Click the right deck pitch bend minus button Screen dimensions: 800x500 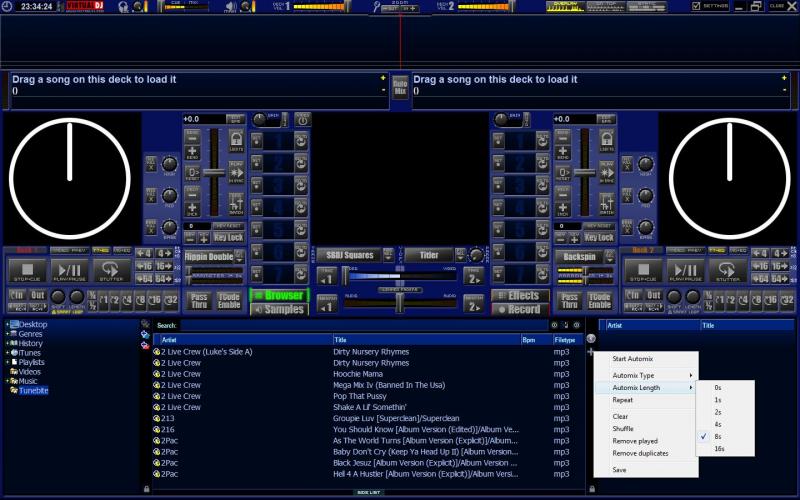pos(563,137)
